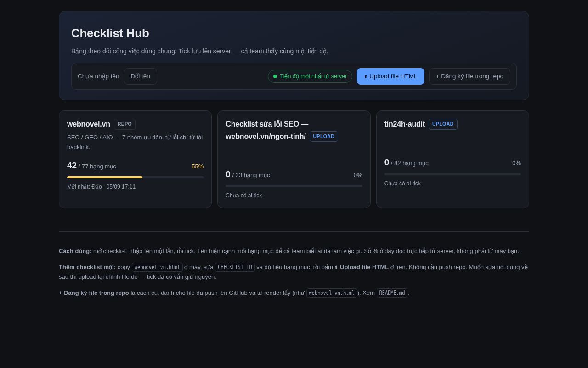The height and width of the screenshot is (368, 588).
Task: Click the 0 / 23 hạng mục count
Action: [248, 175]
